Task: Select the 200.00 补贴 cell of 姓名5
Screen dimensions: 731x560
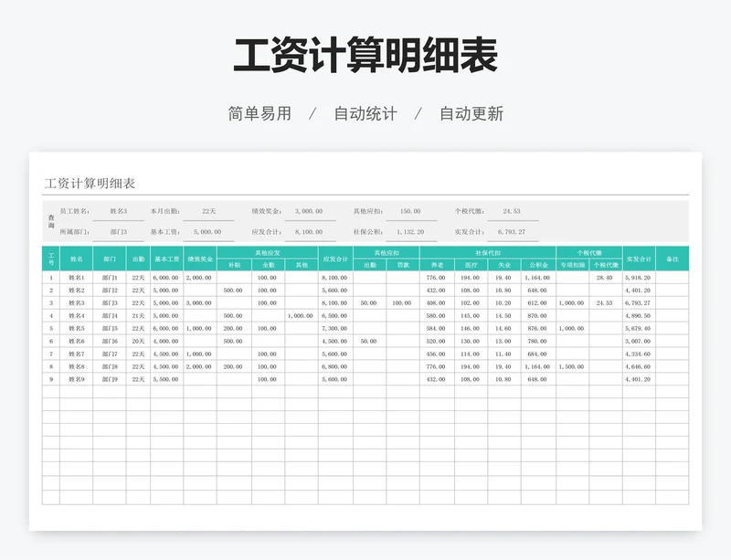Action: [x=233, y=329]
